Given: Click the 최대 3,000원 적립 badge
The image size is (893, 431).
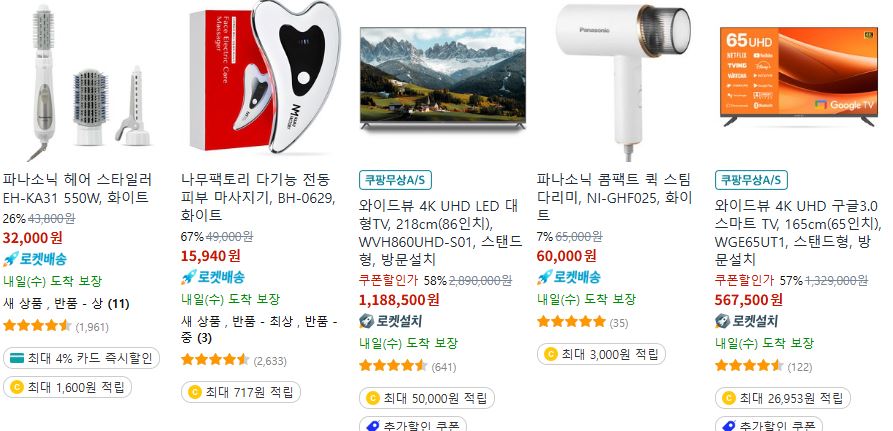Looking at the screenshot, I should pyautogui.click(x=601, y=354).
